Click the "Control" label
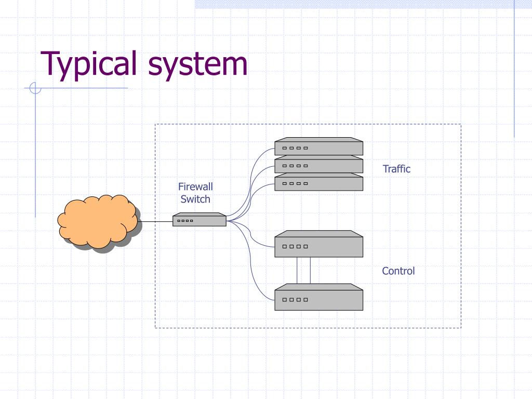Image resolution: width=532 pixels, height=399 pixels. click(x=398, y=271)
